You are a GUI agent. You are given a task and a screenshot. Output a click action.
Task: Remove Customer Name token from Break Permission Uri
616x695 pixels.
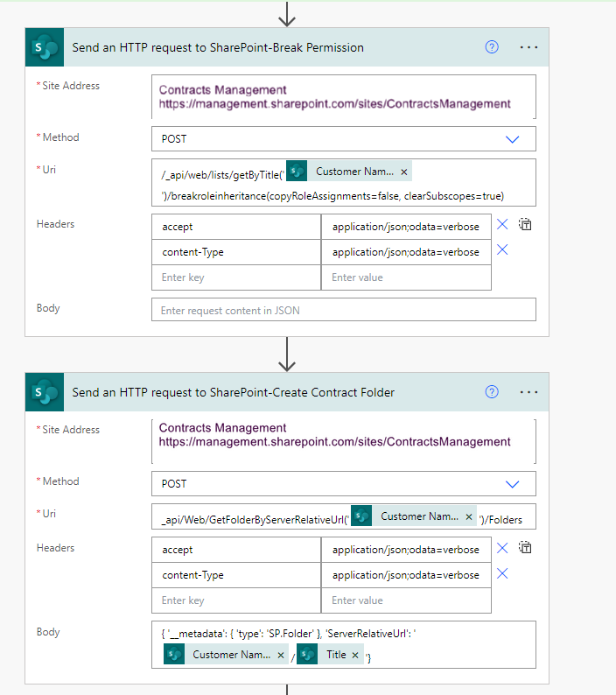tap(403, 172)
